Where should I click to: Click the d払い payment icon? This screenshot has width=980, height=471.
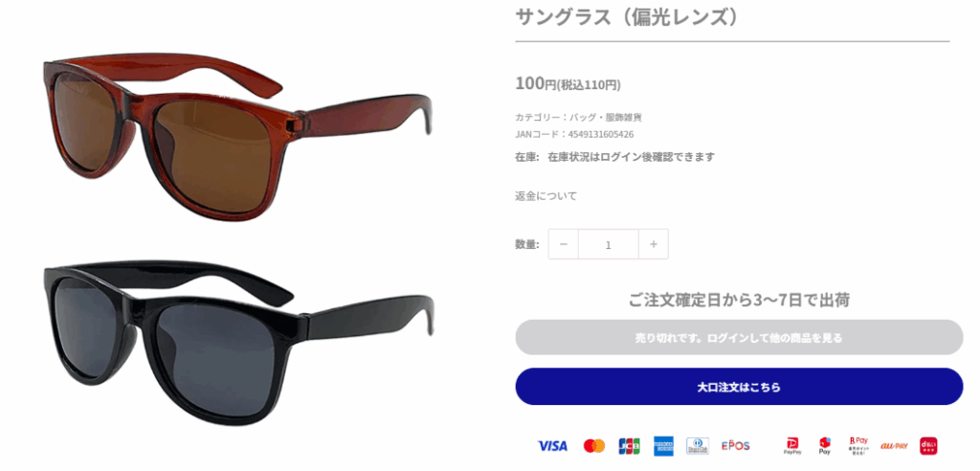click(928, 446)
